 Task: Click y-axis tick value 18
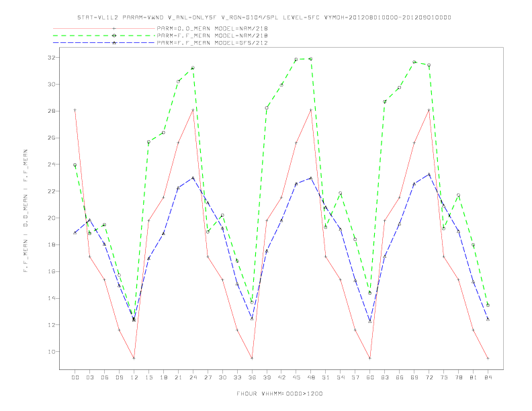(51, 245)
